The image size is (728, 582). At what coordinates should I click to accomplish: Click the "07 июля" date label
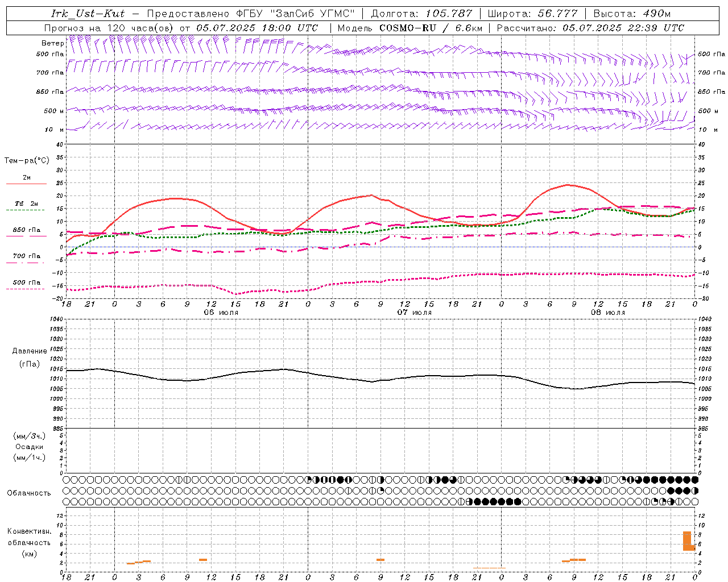pos(413,313)
